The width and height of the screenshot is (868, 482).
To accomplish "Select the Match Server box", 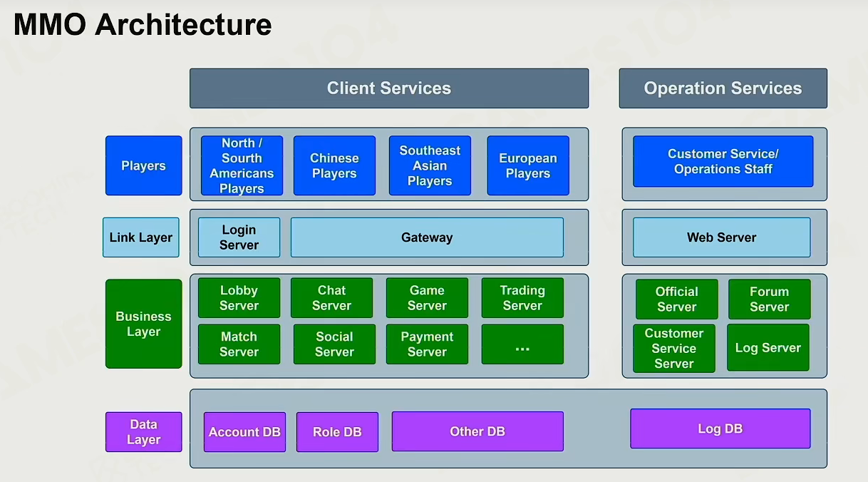I will (x=239, y=344).
